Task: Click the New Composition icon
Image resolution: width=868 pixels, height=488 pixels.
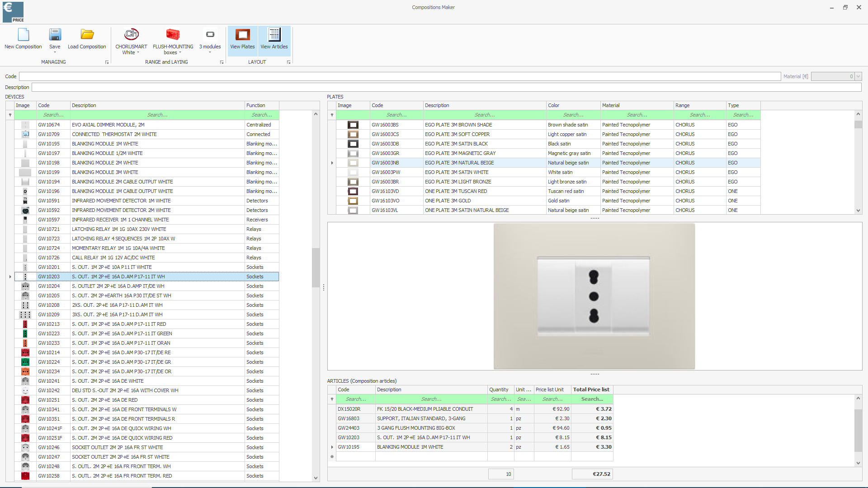Action: pos(23,35)
